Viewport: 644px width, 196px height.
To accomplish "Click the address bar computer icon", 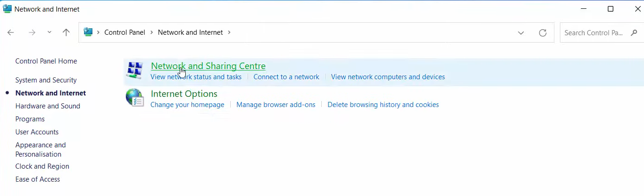I will pos(88,32).
